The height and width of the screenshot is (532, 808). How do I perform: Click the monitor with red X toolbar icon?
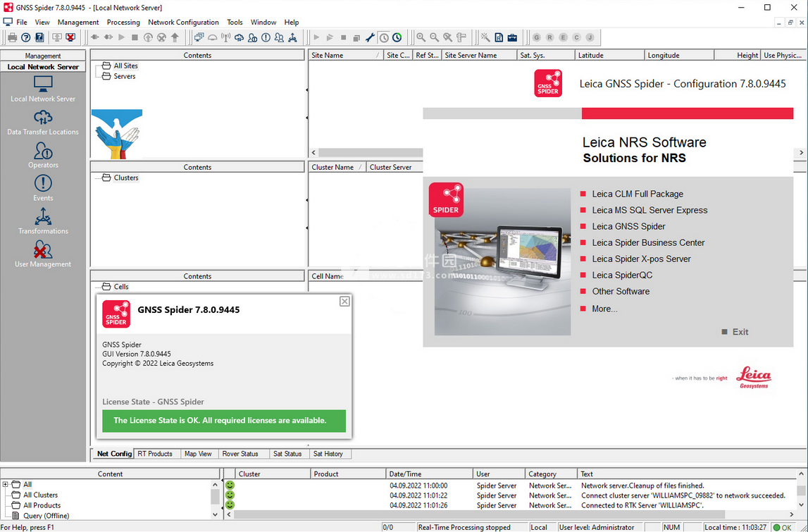click(x=70, y=37)
